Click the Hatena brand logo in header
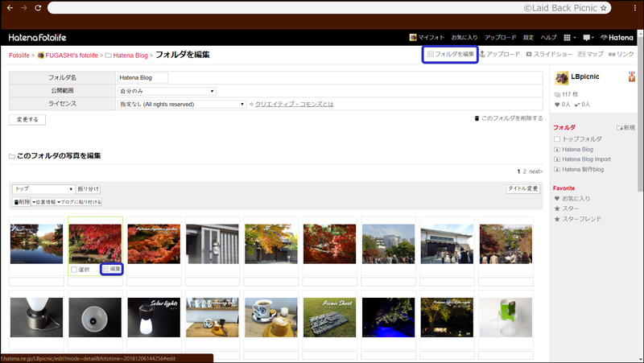Viewport: 644px width, 363px height. (617, 37)
